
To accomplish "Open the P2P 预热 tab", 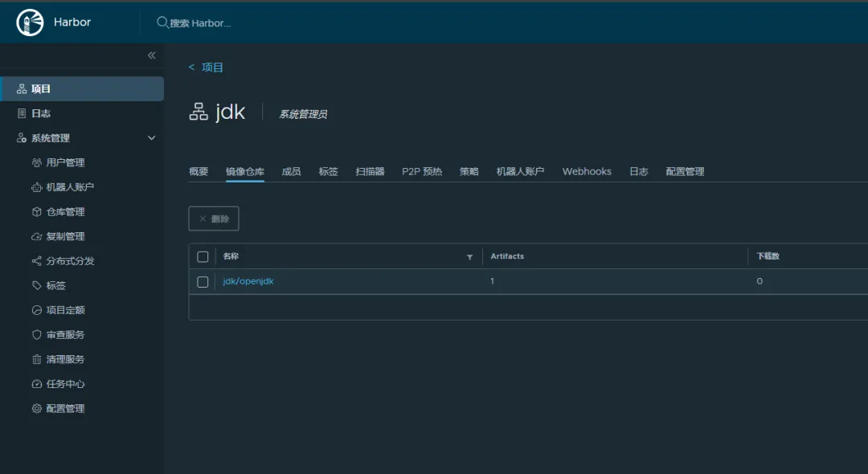I will 422,171.
